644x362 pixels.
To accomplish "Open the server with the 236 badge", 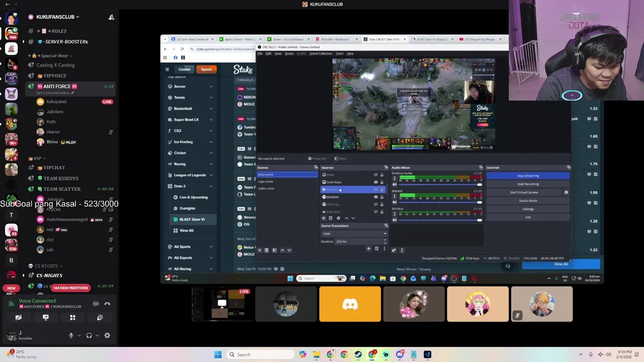I will tap(11, 245).
